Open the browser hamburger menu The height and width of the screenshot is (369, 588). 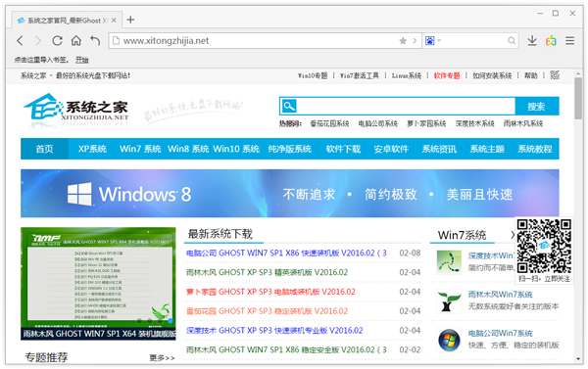(570, 40)
